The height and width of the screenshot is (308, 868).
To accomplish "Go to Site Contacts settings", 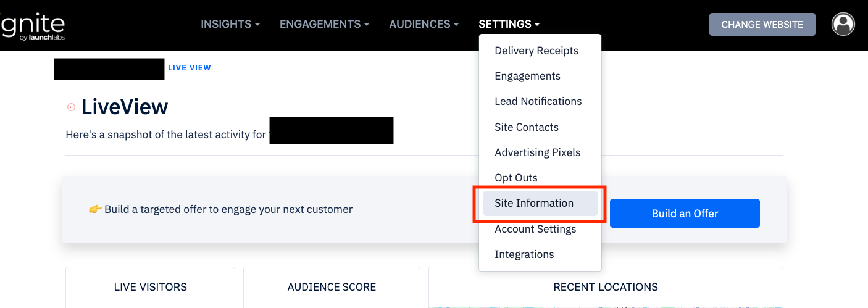I will point(526,127).
